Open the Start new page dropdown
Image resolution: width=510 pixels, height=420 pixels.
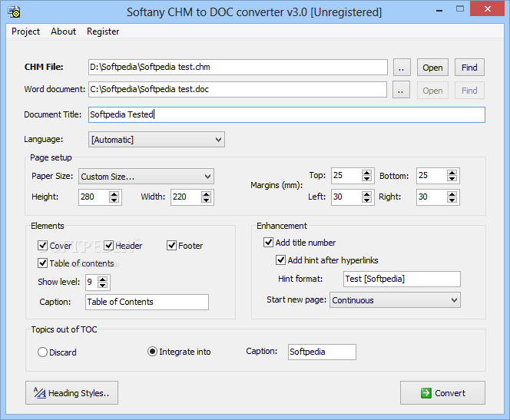(x=395, y=299)
